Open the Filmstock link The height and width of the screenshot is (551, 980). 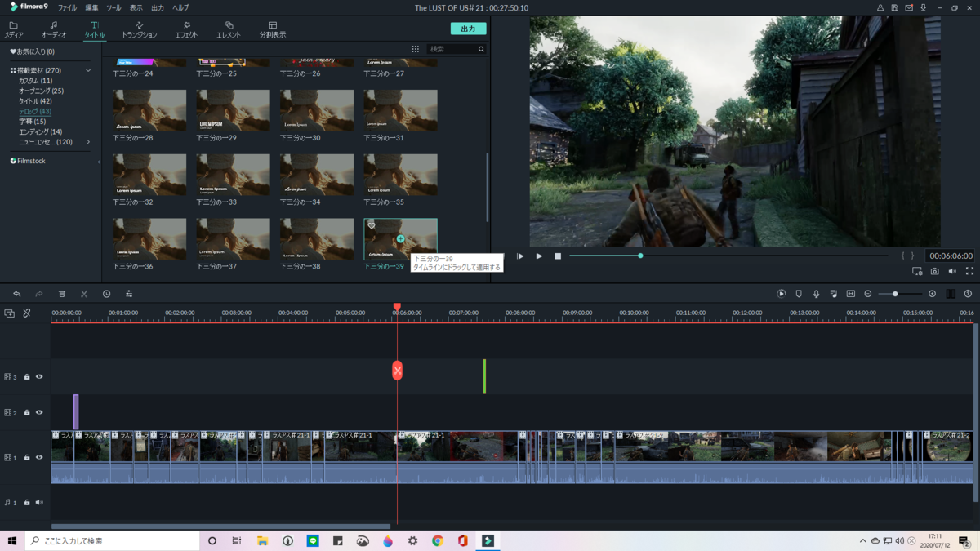(28, 161)
